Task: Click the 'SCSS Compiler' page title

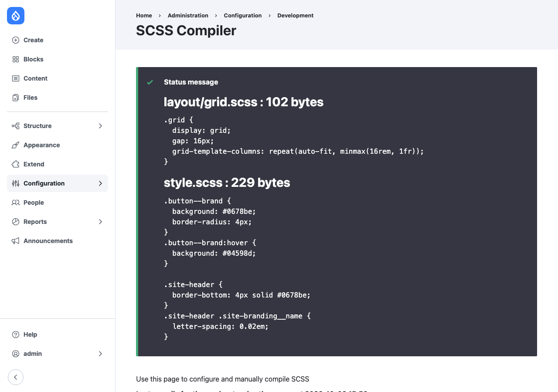Action: [x=186, y=30]
